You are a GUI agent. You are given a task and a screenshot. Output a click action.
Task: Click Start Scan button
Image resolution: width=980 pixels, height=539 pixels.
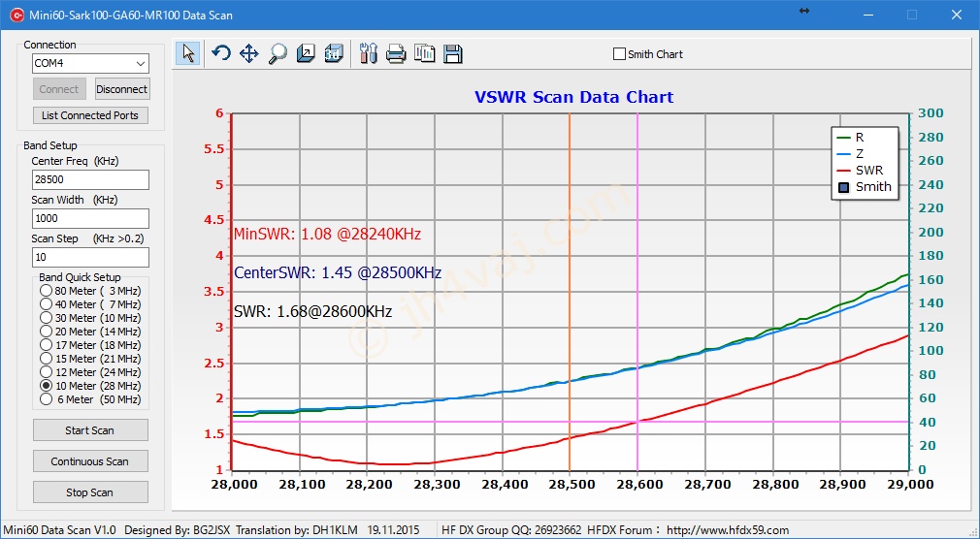tap(90, 430)
